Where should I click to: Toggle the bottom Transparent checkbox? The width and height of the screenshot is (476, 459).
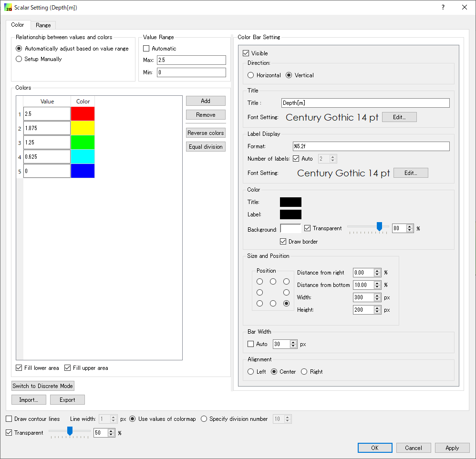[9, 433]
